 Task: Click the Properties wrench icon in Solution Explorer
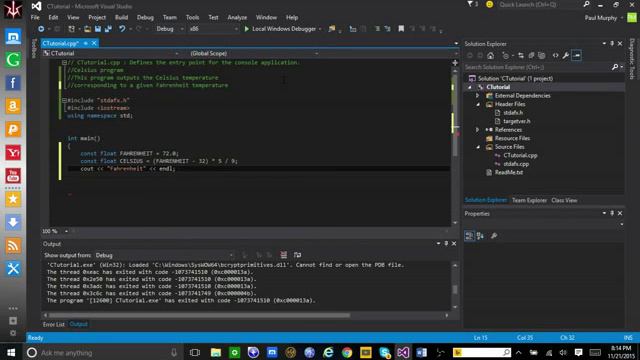pos(566,56)
